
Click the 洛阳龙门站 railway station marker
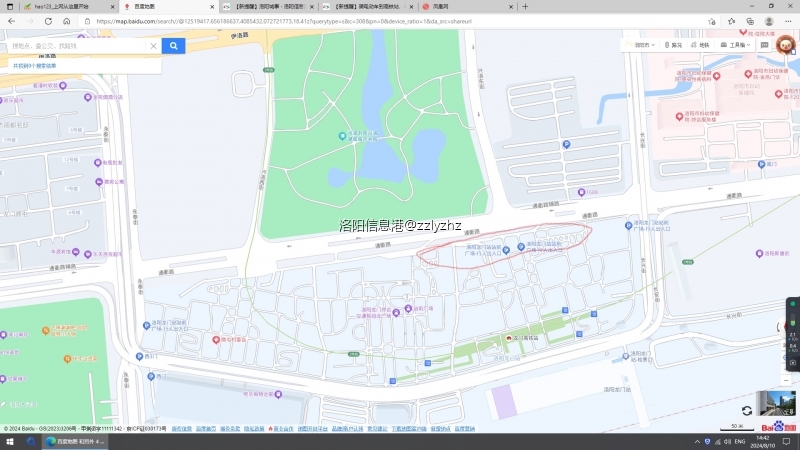(x=509, y=338)
